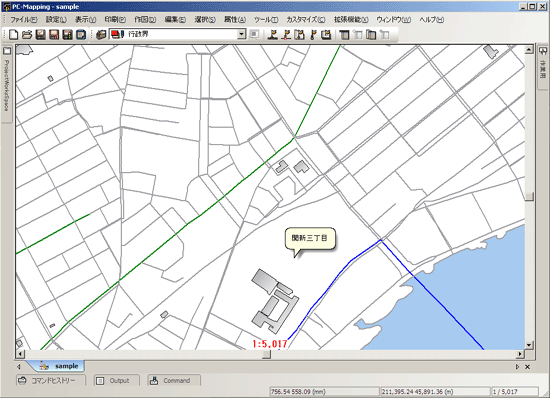Click the horizontal scrollbar left arrow
Image resolution: width=550 pixels, height=398 pixels.
20,354
